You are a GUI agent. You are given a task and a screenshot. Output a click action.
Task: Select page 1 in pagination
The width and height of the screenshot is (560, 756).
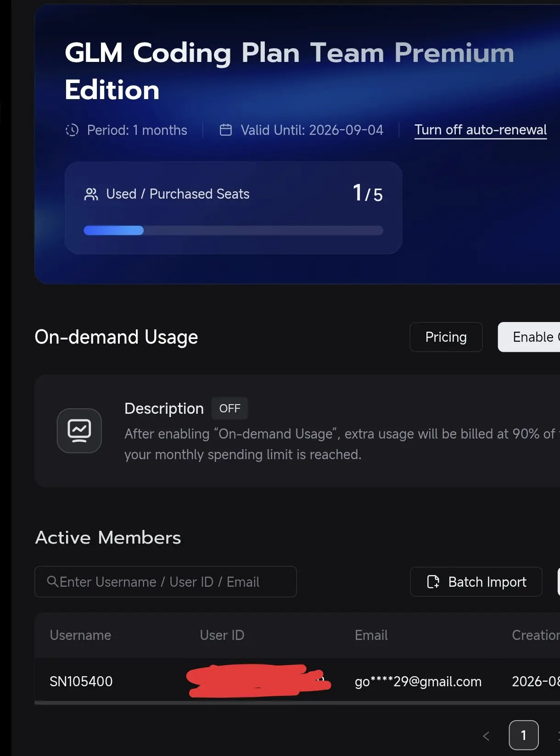pyautogui.click(x=524, y=735)
